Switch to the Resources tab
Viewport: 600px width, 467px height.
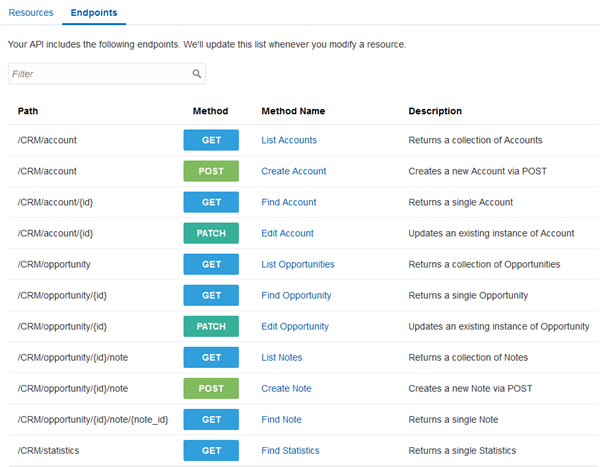click(31, 13)
